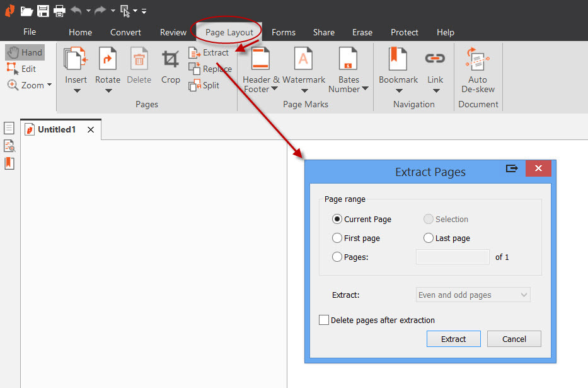Viewport: 588px width, 388px height.
Task: Open the Even and odd pages dropdown
Action: click(x=473, y=295)
